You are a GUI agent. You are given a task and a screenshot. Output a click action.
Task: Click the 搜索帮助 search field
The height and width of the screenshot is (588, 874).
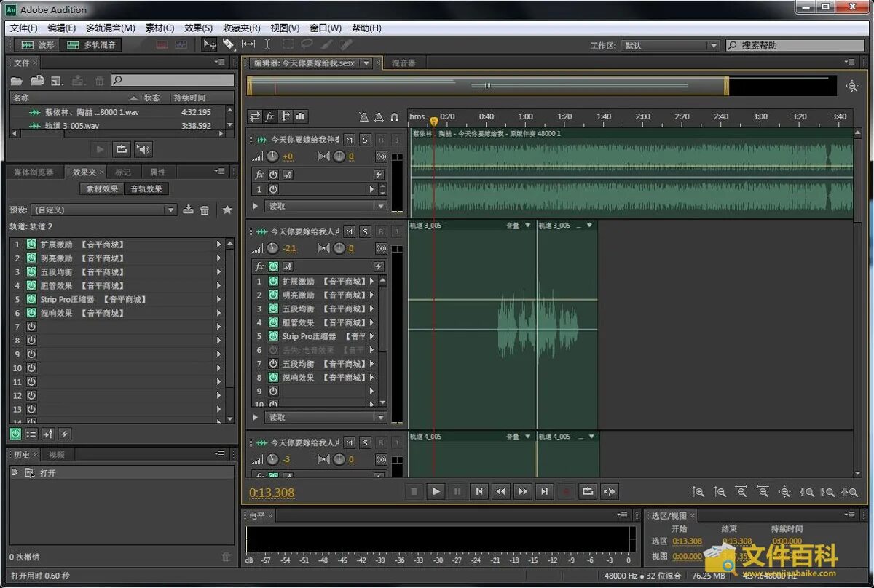coord(795,45)
